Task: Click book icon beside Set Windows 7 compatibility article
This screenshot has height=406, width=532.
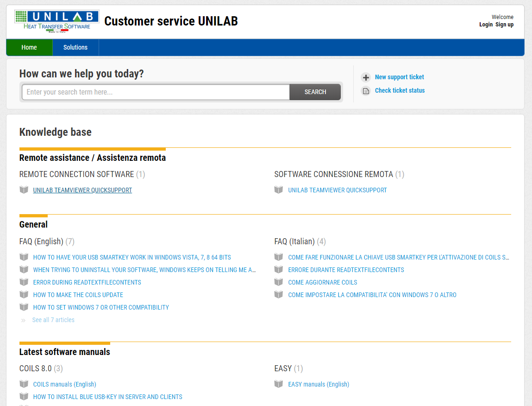Action: tap(24, 307)
